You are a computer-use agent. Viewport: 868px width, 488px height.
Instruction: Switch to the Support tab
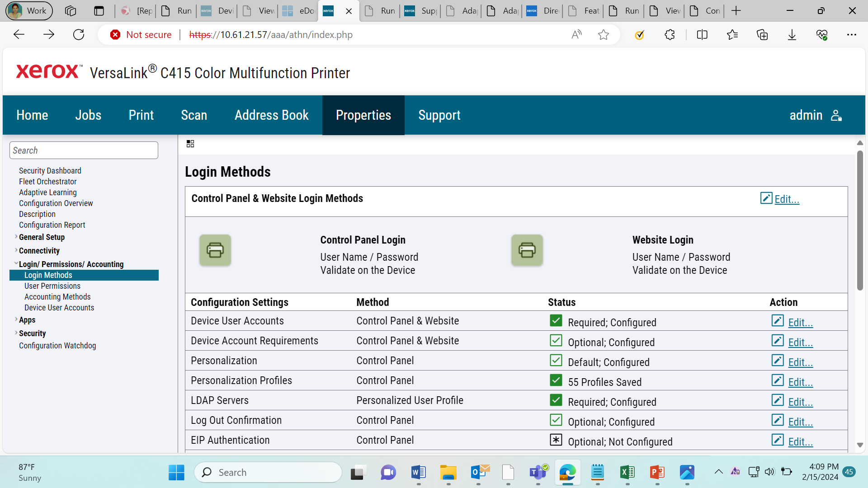coord(439,115)
